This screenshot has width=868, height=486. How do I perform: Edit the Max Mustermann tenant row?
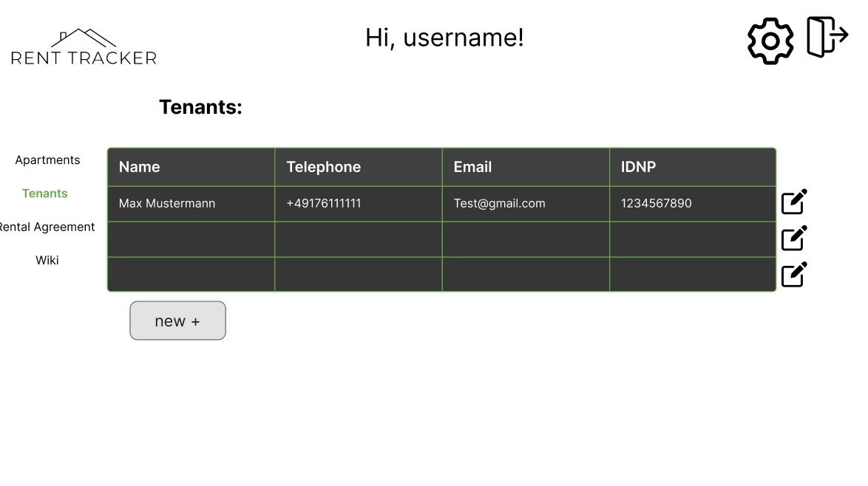(794, 202)
